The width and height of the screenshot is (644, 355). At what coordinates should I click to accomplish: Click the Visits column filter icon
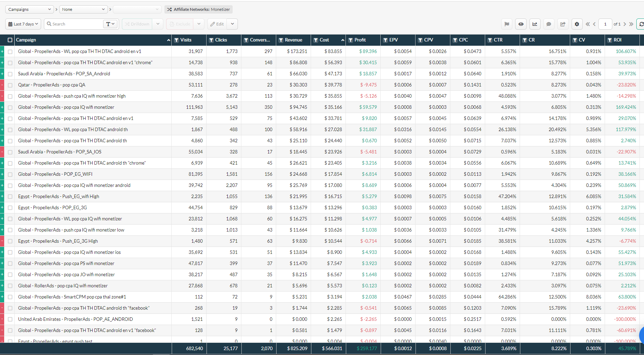click(177, 40)
